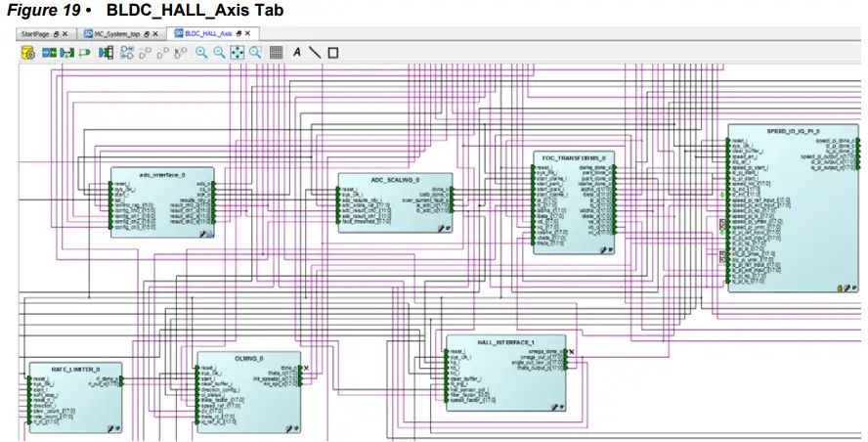Click the wrench icon on adc_interface_0
The image size is (868, 442).
tap(202, 235)
